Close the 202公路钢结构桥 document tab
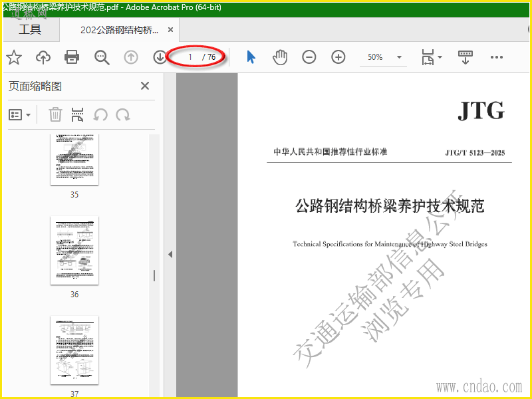 (x=171, y=30)
